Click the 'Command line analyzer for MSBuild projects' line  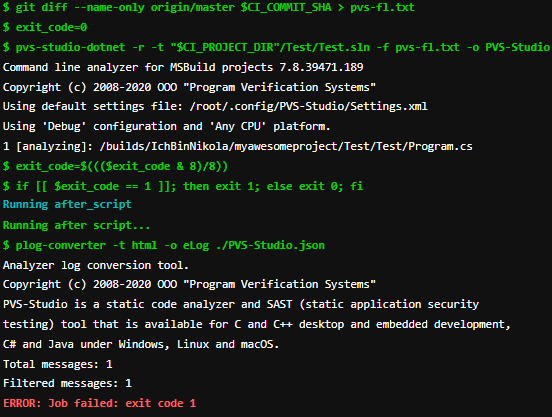pos(183,67)
